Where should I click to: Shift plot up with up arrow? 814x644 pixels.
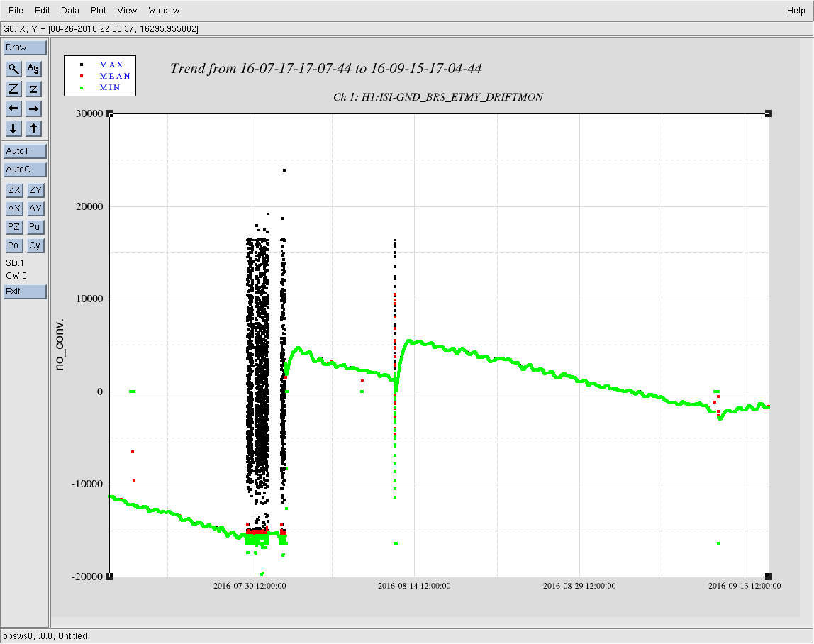33,128
